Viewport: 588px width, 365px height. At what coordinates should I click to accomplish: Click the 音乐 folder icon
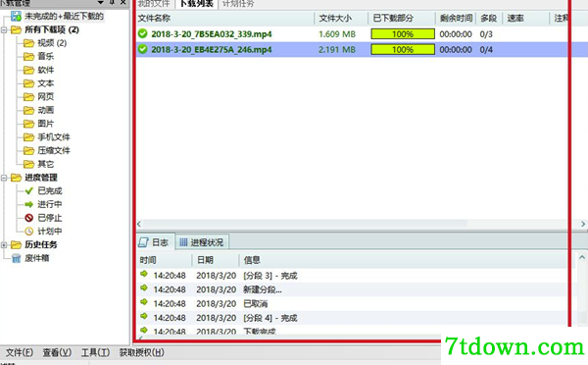point(28,57)
